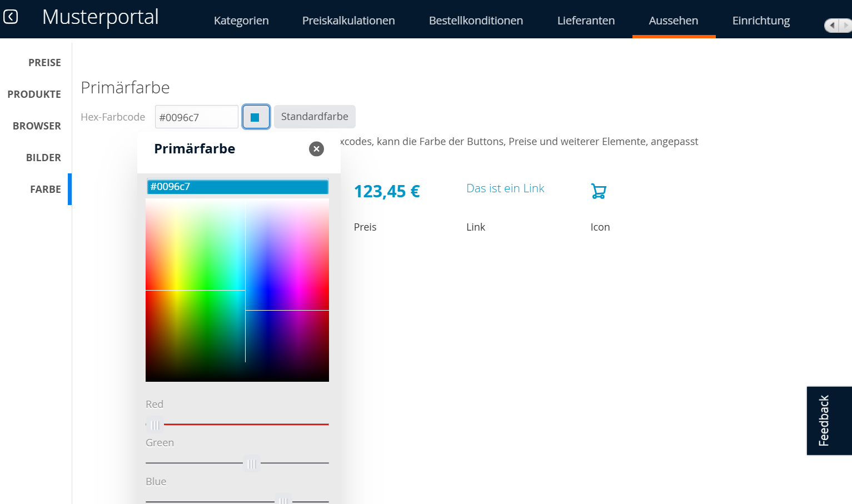Click the shopping cart icon preview
Image resolution: width=852 pixels, height=504 pixels.
click(599, 191)
